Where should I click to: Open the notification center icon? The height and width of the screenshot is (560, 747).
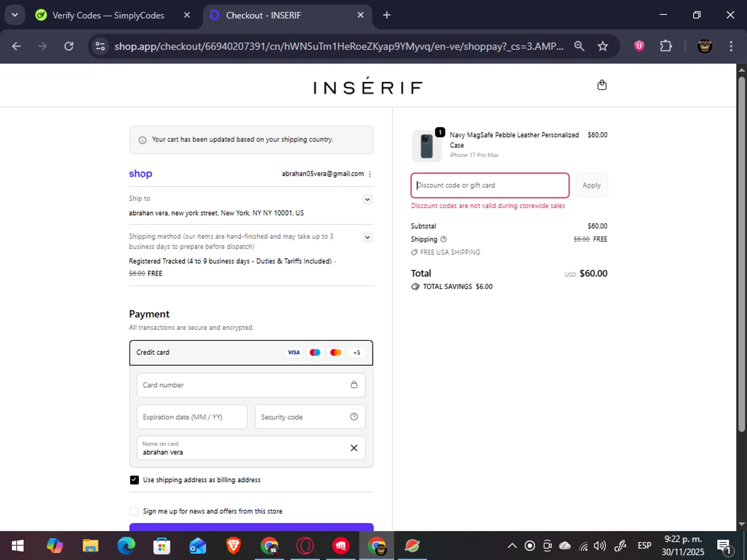[x=725, y=546]
